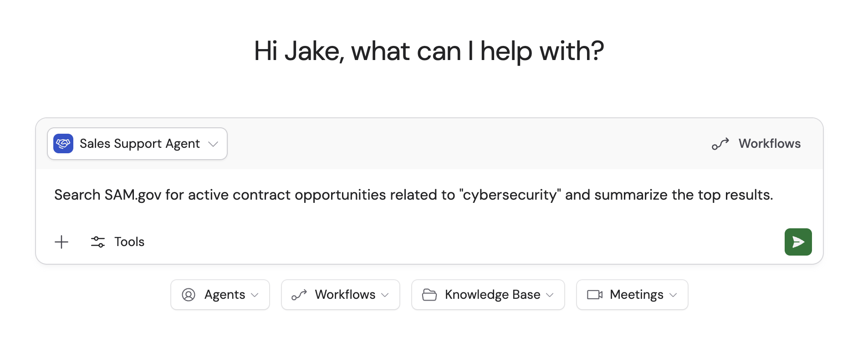
Task: Click the Workflows arrow icon at top right
Action: coord(720,144)
